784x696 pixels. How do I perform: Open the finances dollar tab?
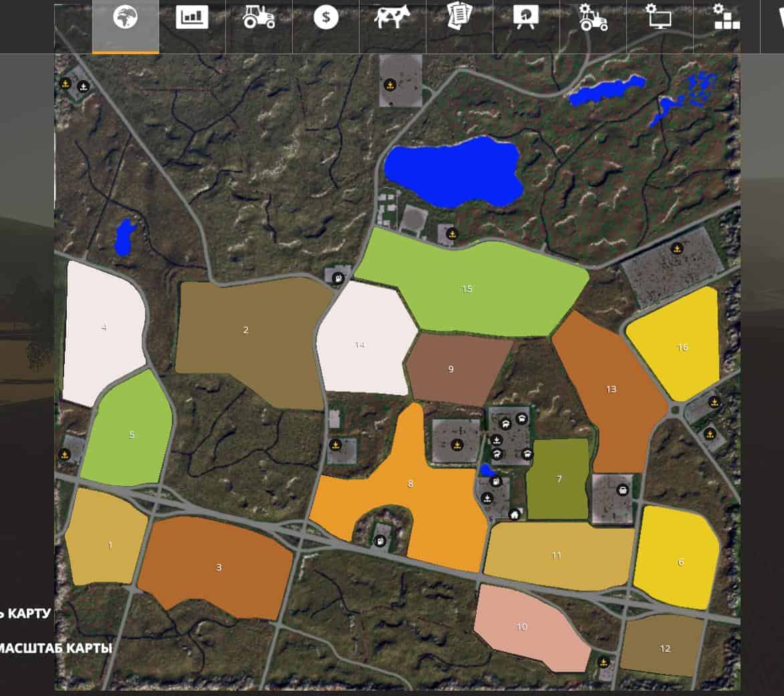click(x=325, y=18)
